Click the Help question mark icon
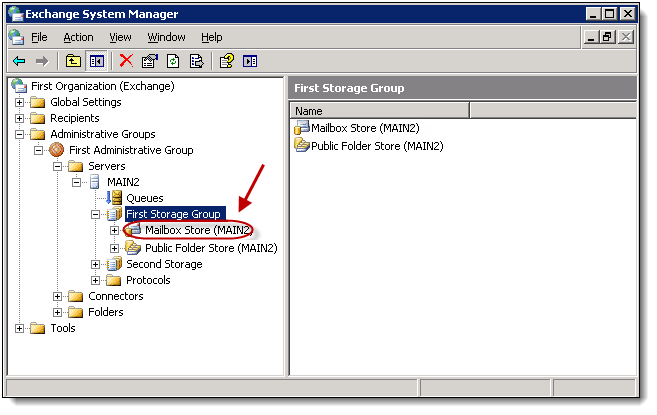657x415 pixels. (x=227, y=61)
